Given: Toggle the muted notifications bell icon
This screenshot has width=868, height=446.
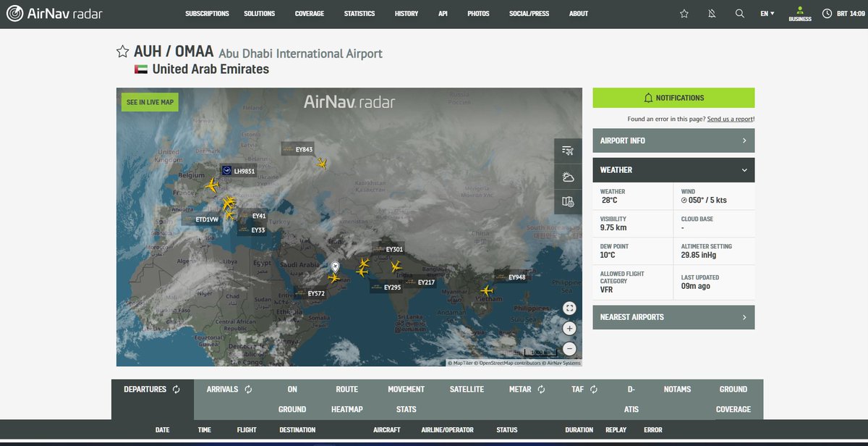Looking at the screenshot, I should point(712,14).
